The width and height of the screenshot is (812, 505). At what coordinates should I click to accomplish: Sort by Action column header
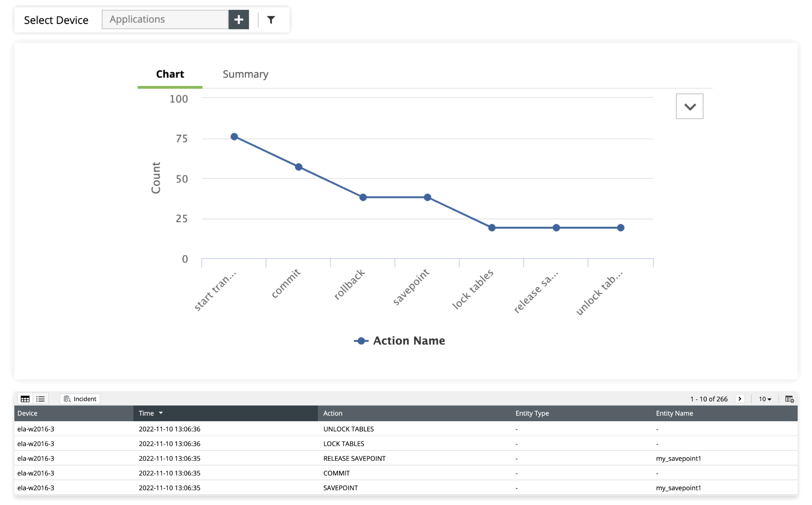point(333,414)
